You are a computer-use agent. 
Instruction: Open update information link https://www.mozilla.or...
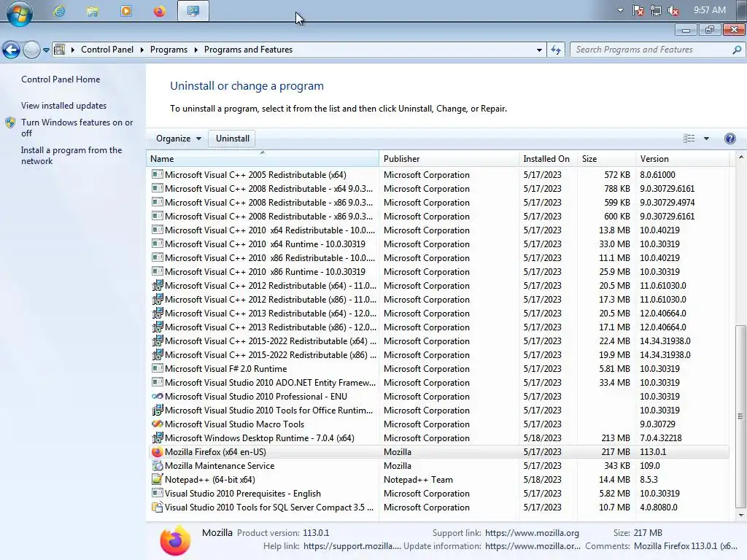[533, 546]
